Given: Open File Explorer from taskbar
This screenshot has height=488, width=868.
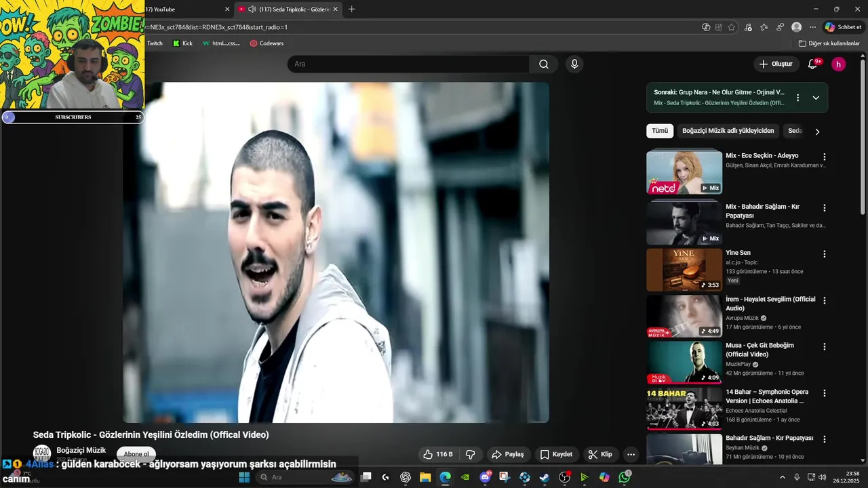Looking at the screenshot, I should pyautogui.click(x=425, y=477).
